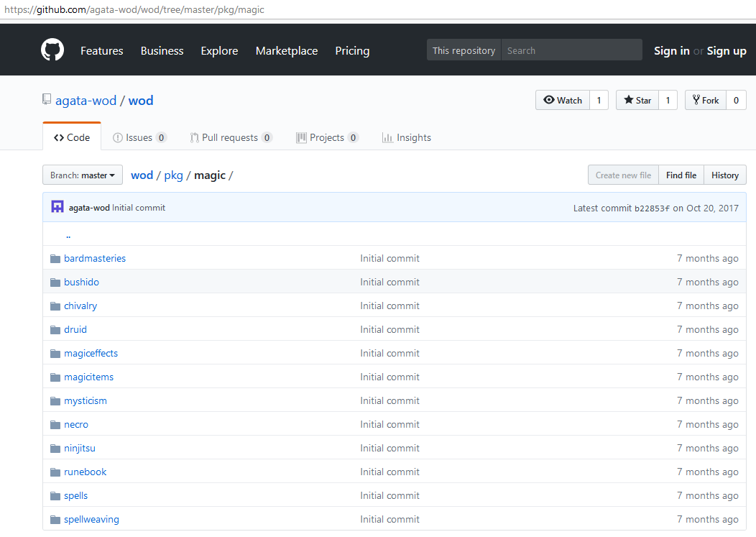Go to the Insights tab

(x=406, y=137)
